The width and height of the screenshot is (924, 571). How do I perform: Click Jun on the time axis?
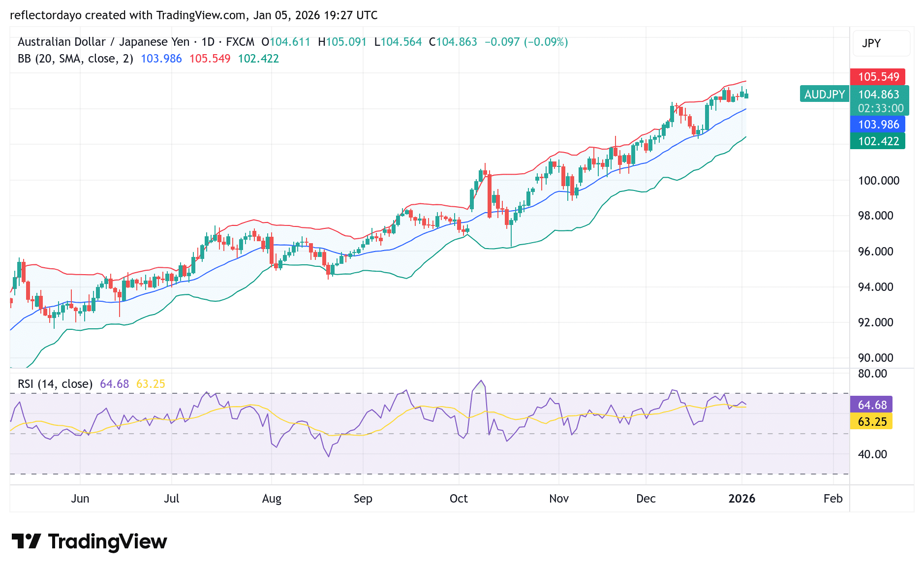(80, 499)
